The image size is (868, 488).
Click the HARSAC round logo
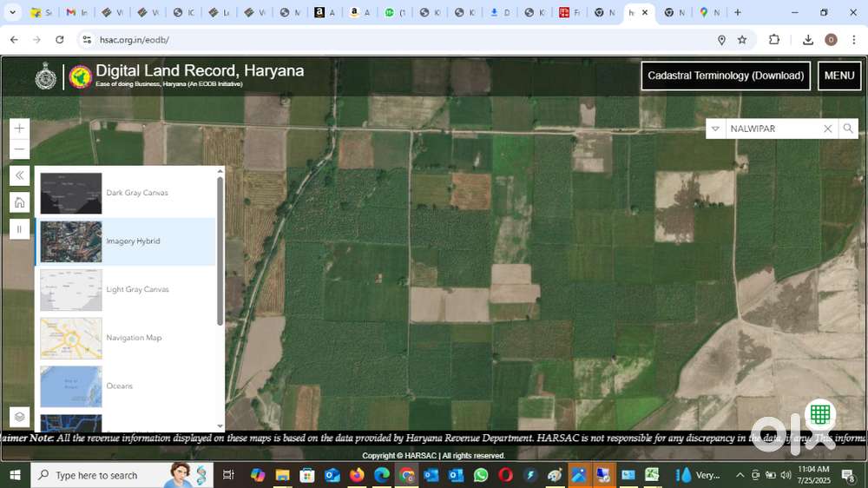pyautogui.click(x=80, y=77)
